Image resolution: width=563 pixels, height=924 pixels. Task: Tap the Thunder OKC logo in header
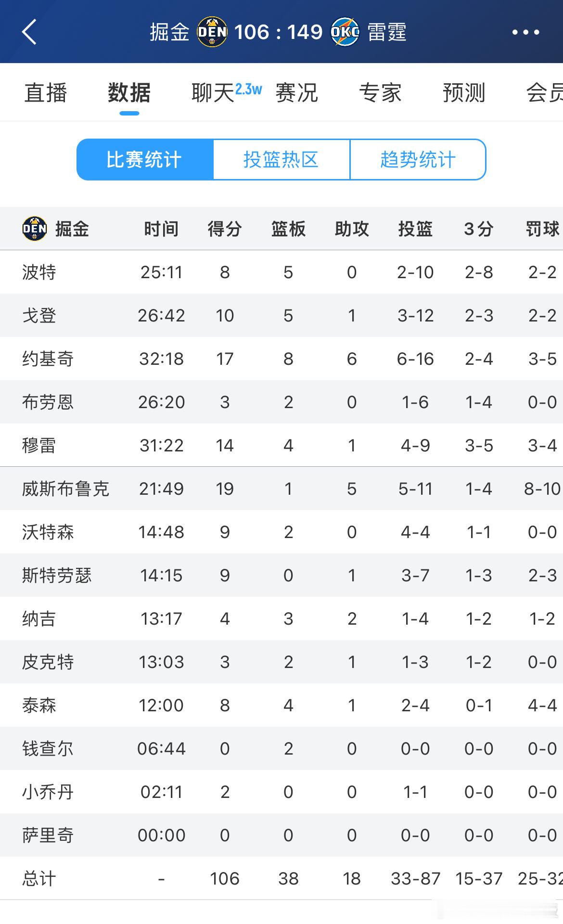pos(345,32)
